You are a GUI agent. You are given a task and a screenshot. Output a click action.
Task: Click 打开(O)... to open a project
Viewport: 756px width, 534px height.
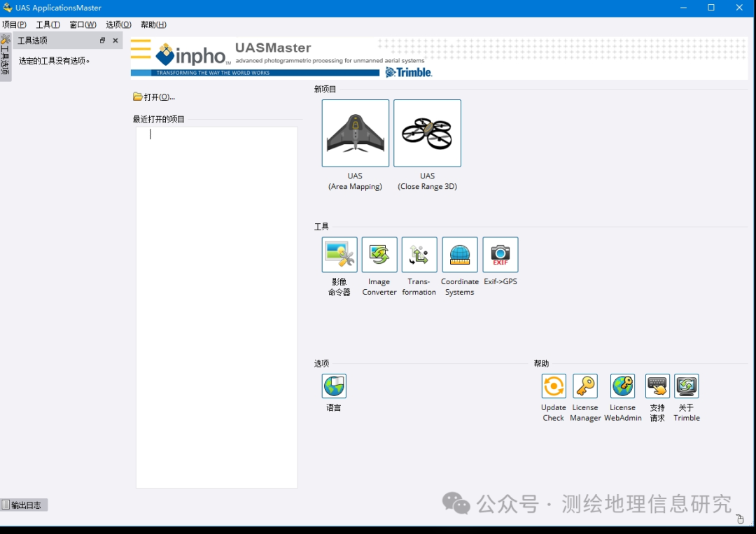[x=154, y=97]
